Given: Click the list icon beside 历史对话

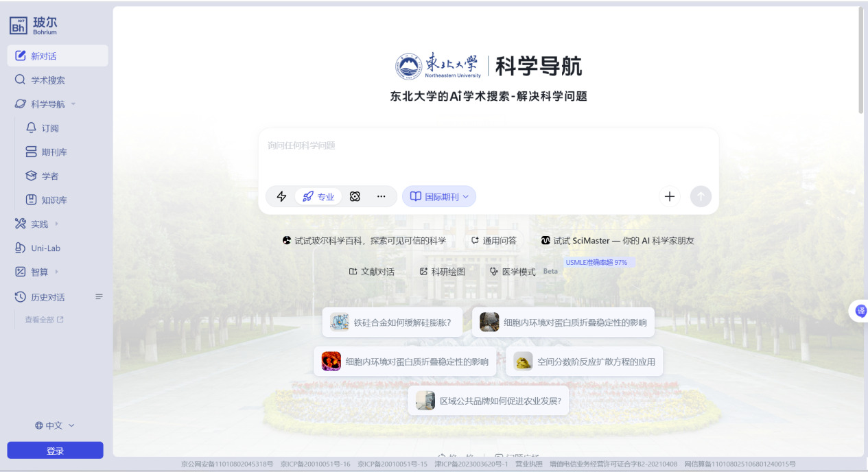Looking at the screenshot, I should (x=99, y=297).
